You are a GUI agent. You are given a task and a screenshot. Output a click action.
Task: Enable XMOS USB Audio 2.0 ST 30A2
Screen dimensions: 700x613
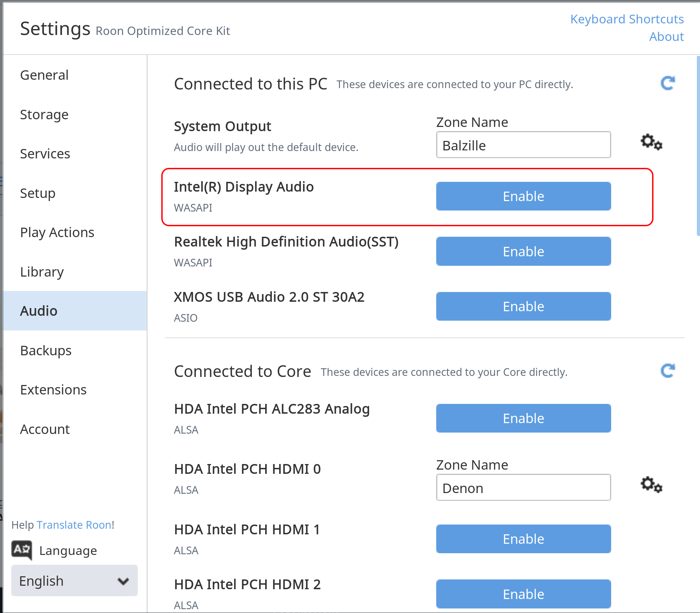click(x=523, y=306)
